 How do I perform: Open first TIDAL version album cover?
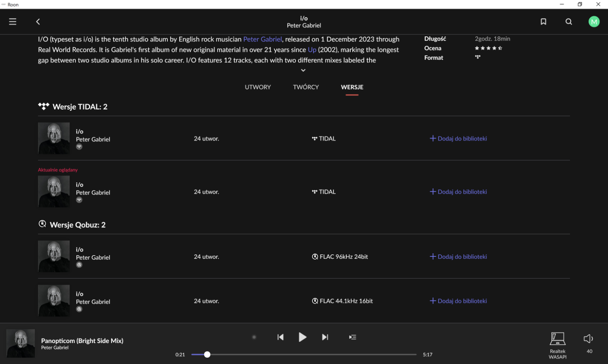coord(54,138)
